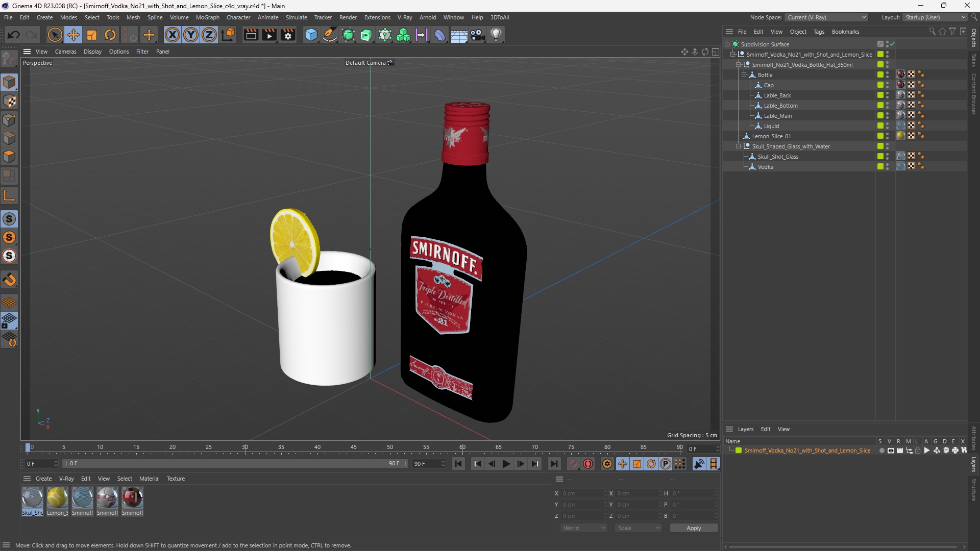
Task: Add a Camera object
Action: tap(477, 35)
